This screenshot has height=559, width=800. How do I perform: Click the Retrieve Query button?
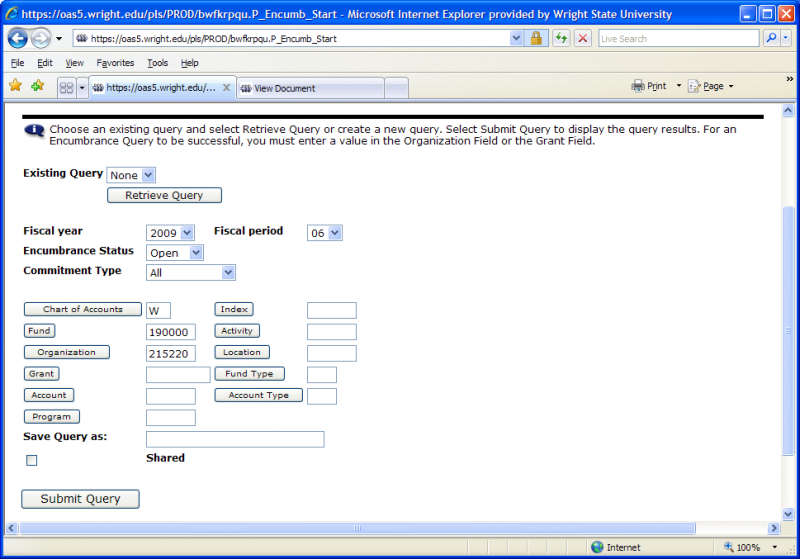pos(164,196)
